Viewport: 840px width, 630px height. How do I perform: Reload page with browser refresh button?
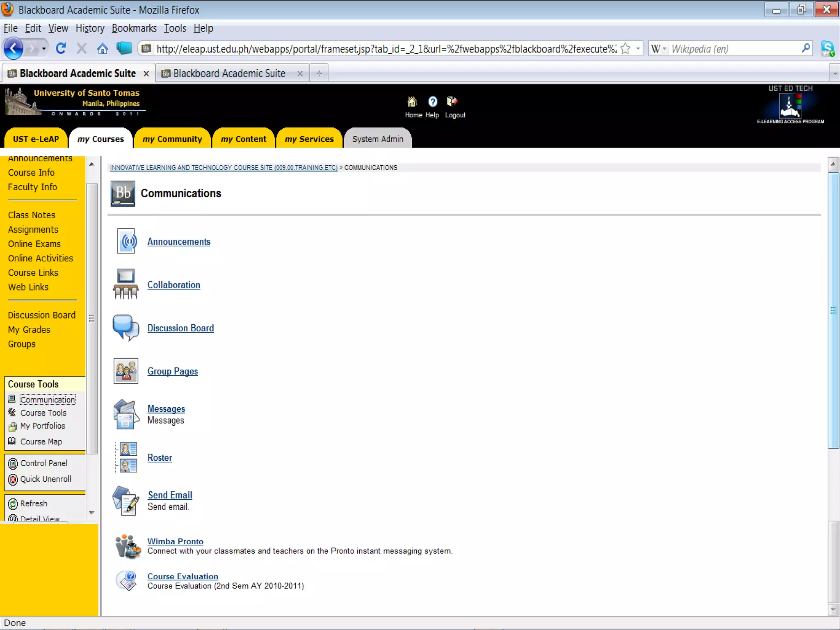click(x=61, y=49)
